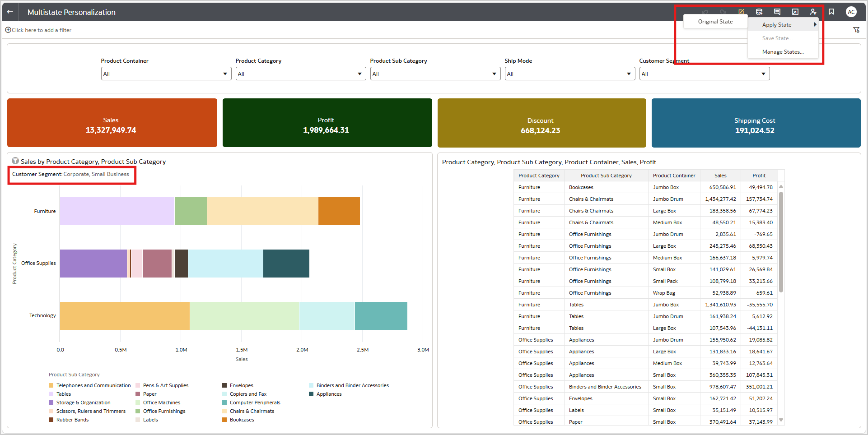Open the notes comment icon
The width and height of the screenshot is (868, 435).
tap(777, 12)
